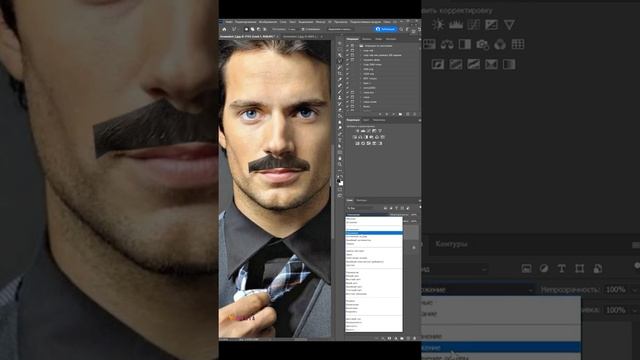Screen dimensions: 640x360
Task: Click the blue Share button
Action: point(386,29)
